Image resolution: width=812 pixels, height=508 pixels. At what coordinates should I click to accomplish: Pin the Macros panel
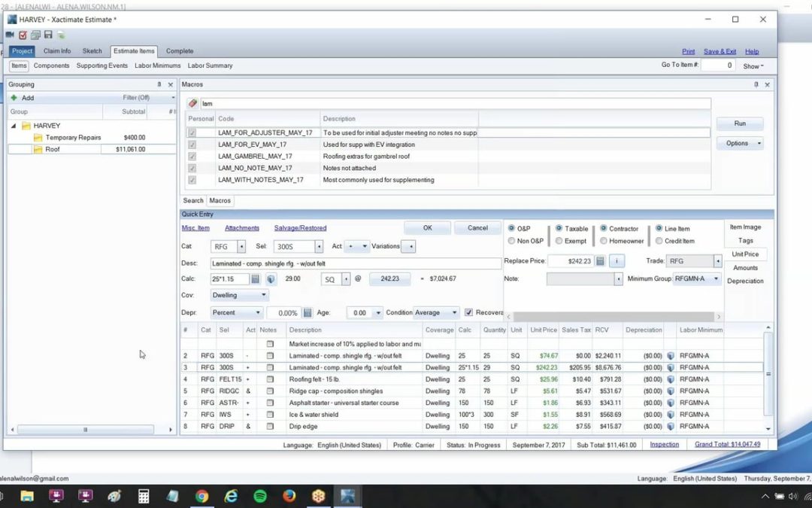[x=756, y=84]
